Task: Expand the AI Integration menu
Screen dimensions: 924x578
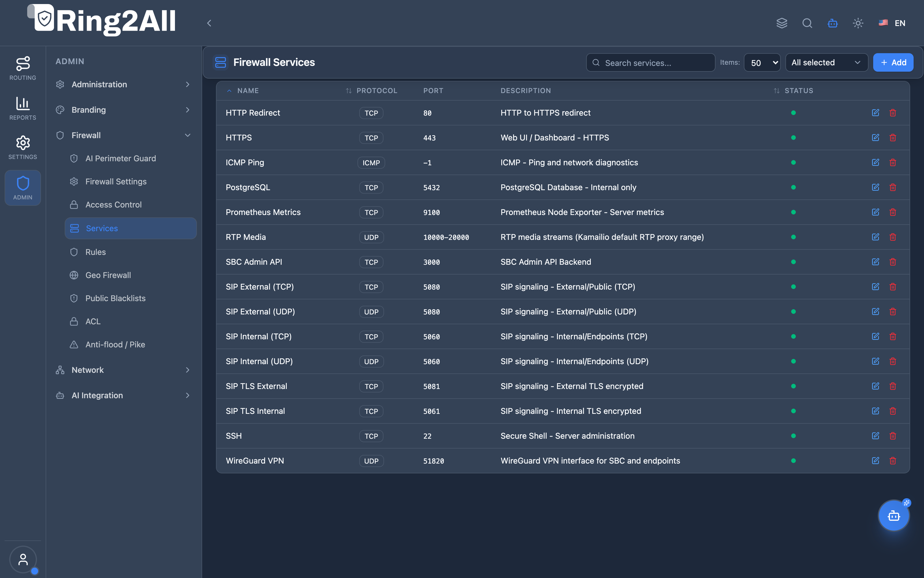Action: pyautogui.click(x=123, y=396)
